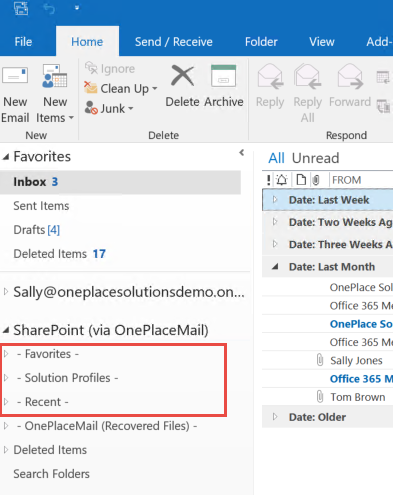Sort by the item type Icon column
This screenshot has height=495, width=393.
[301, 180]
